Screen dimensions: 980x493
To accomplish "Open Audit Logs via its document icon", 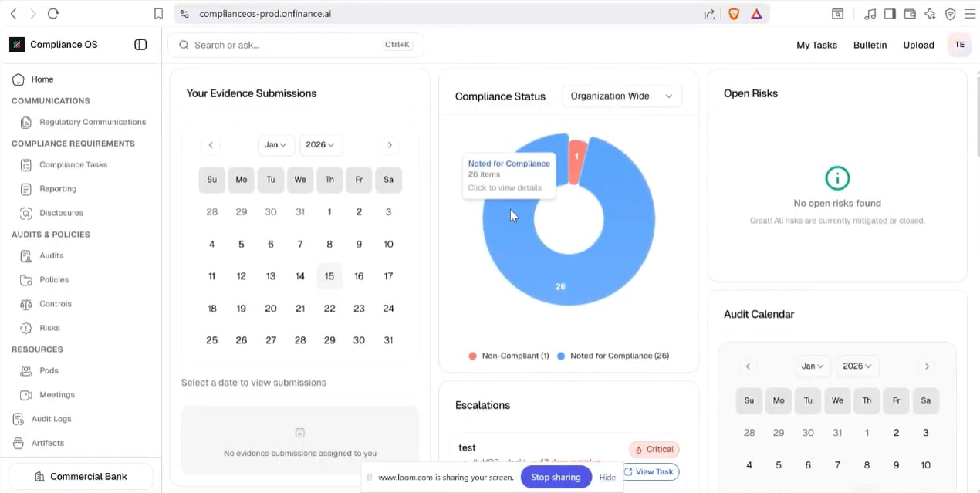I will pyautogui.click(x=19, y=419).
